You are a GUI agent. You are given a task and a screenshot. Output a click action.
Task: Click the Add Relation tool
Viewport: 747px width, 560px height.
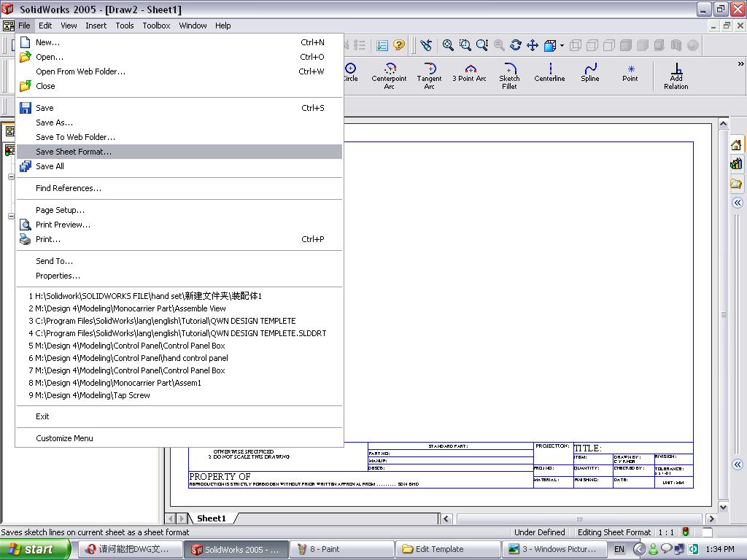tap(676, 76)
